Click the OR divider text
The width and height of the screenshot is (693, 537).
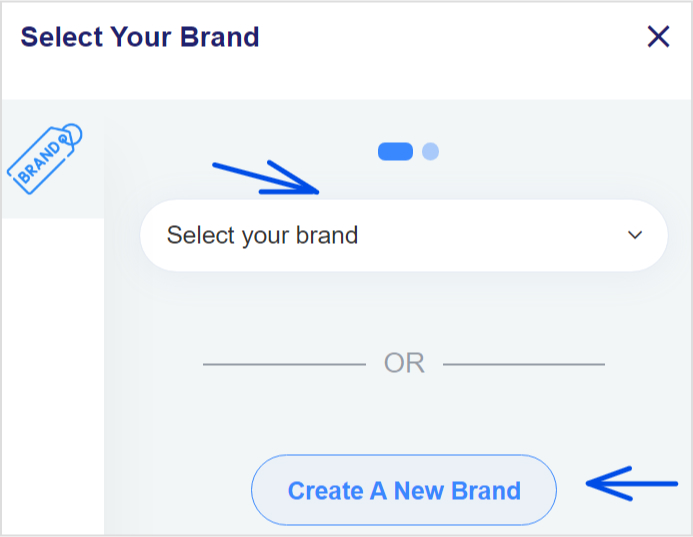[x=404, y=363]
